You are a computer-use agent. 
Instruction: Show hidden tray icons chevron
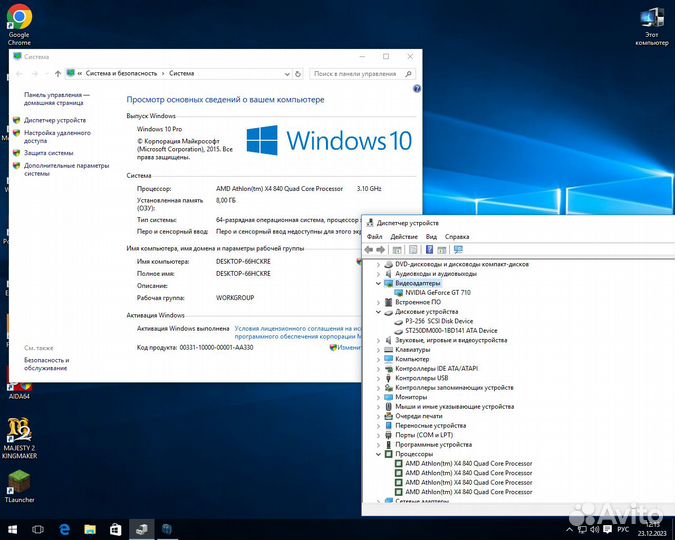[570, 529]
